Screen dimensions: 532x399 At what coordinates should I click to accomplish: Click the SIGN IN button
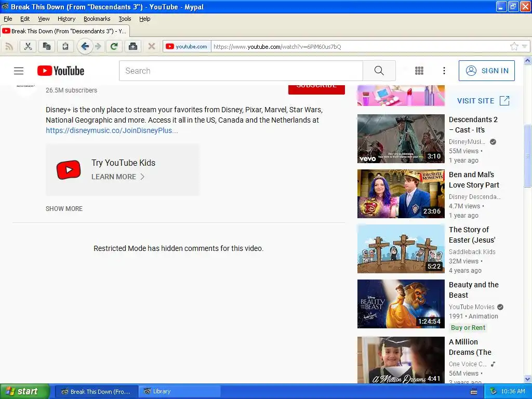click(486, 71)
